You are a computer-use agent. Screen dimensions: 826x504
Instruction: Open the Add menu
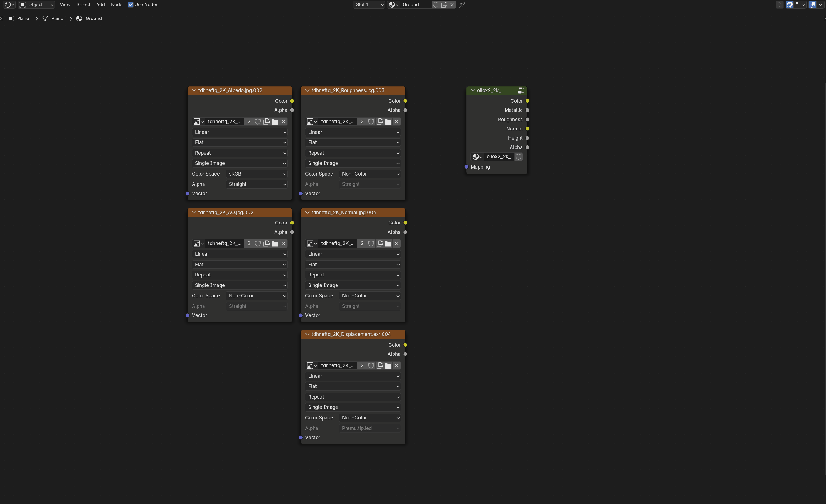pos(100,5)
